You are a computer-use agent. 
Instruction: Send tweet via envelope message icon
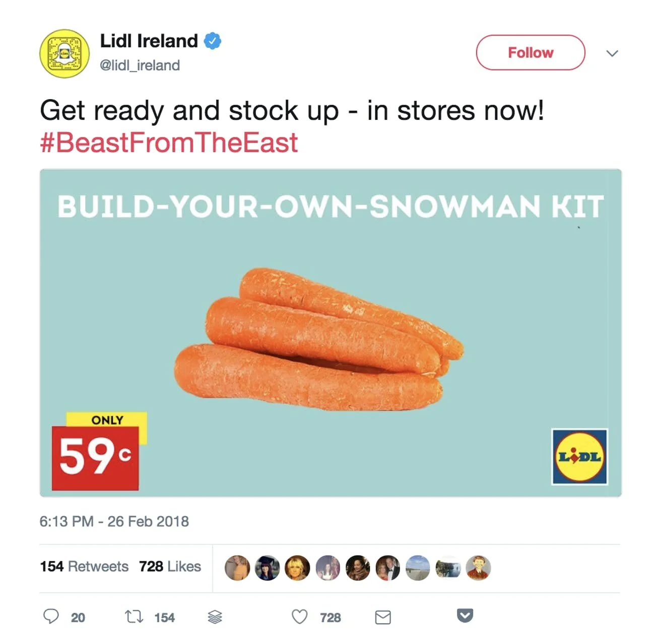383,617
